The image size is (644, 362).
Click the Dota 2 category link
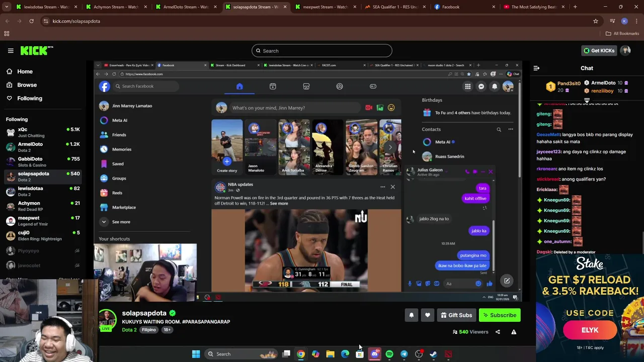pyautogui.click(x=129, y=330)
